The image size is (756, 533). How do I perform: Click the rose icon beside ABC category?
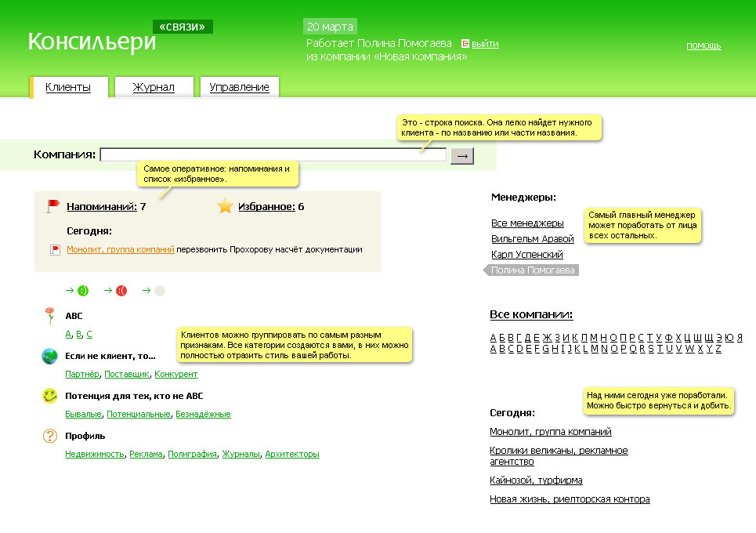pos(49,316)
